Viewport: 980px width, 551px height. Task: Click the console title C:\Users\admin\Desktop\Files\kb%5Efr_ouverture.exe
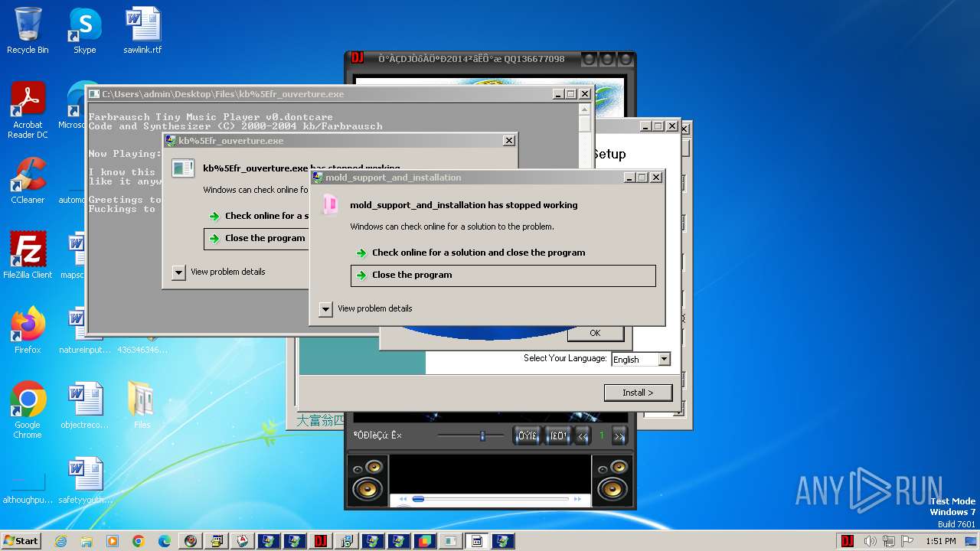tap(223, 94)
